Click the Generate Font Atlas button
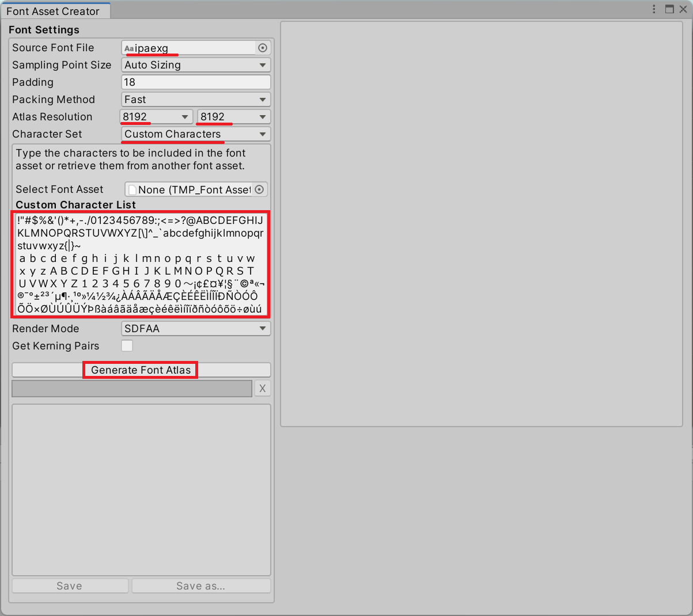Screen dimensions: 693x616 pos(140,370)
